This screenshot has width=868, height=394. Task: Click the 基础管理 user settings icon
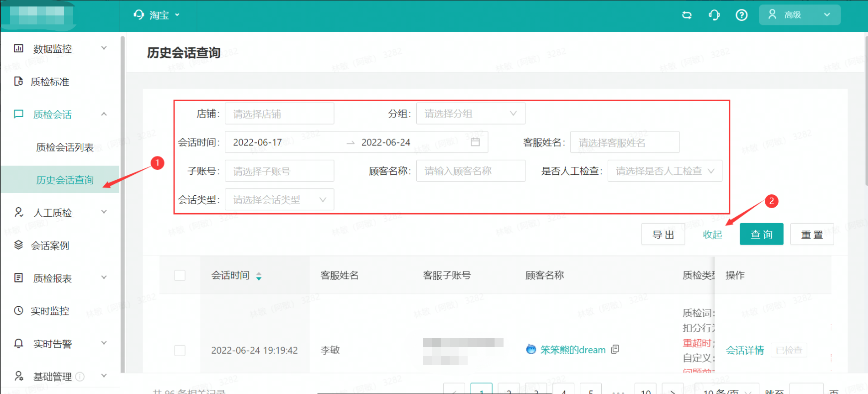[x=18, y=376]
